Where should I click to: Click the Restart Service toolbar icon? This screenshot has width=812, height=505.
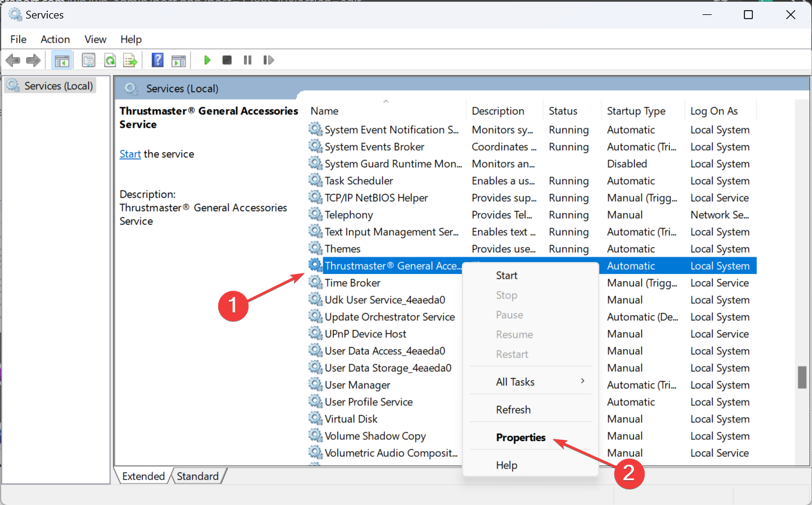pos(268,60)
